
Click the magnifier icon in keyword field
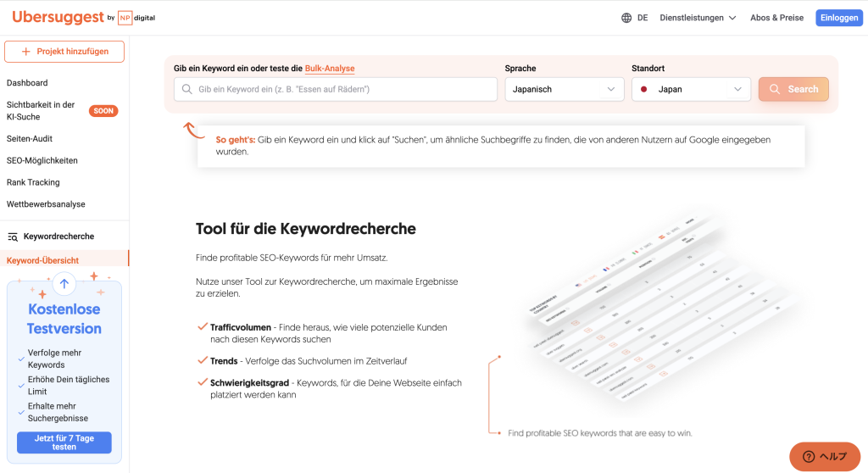[x=187, y=89]
